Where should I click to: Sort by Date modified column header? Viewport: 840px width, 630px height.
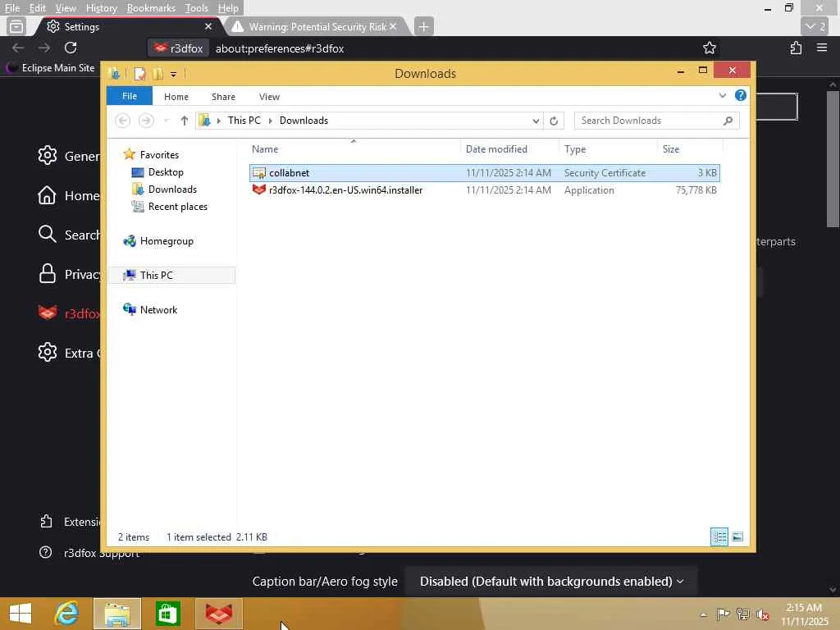[509, 149]
